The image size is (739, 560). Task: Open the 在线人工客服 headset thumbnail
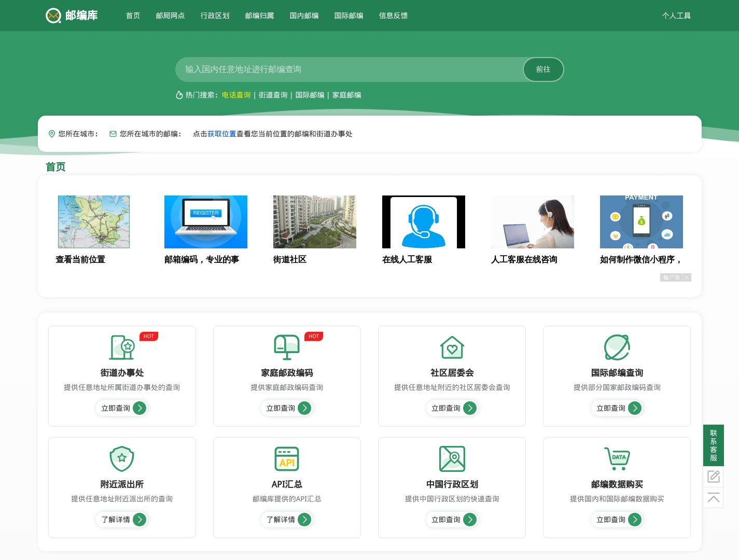[424, 222]
